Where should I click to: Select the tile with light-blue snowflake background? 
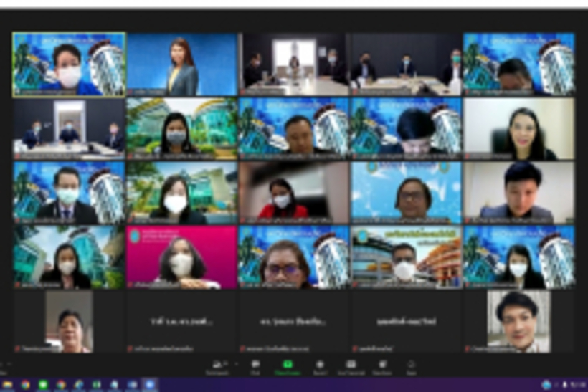[x=407, y=193]
